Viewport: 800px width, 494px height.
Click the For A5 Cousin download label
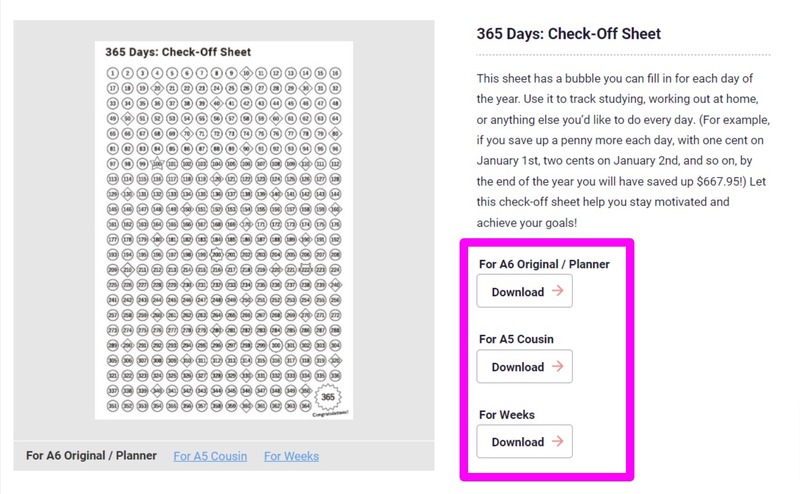516,339
